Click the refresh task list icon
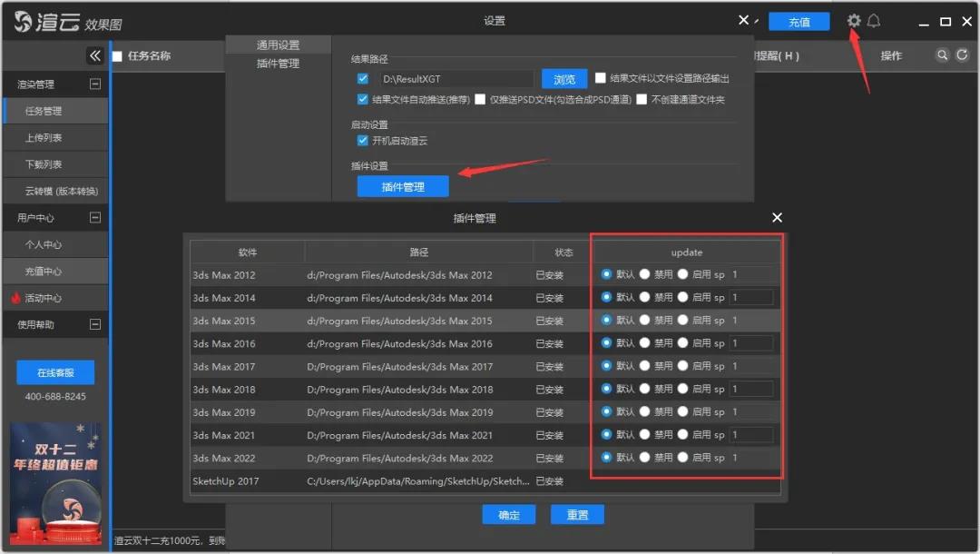 coord(963,55)
